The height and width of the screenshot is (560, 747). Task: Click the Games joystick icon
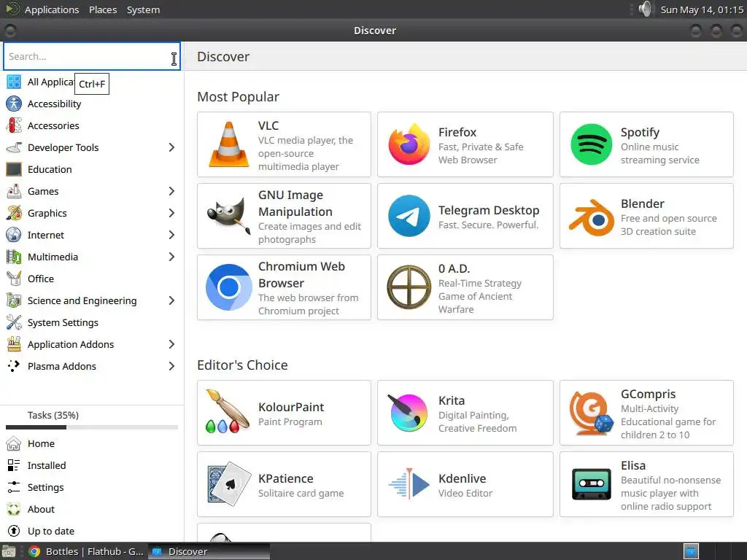click(14, 192)
